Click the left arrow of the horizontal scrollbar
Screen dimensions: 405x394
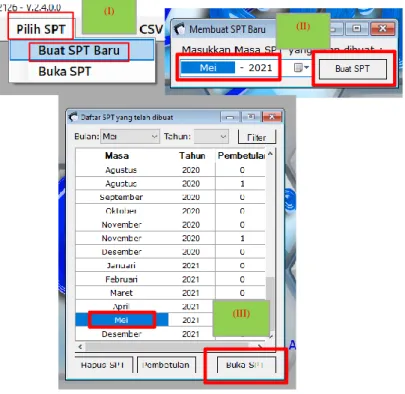(80, 347)
